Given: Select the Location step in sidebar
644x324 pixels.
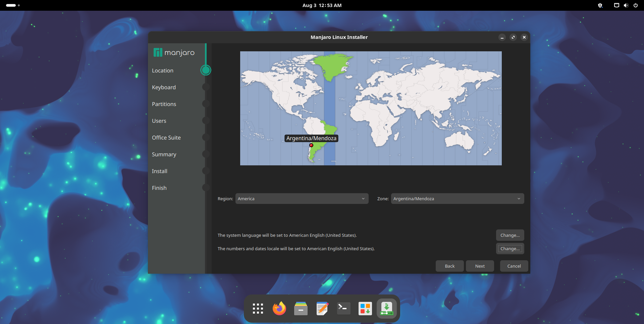Looking at the screenshot, I should pos(163,70).
